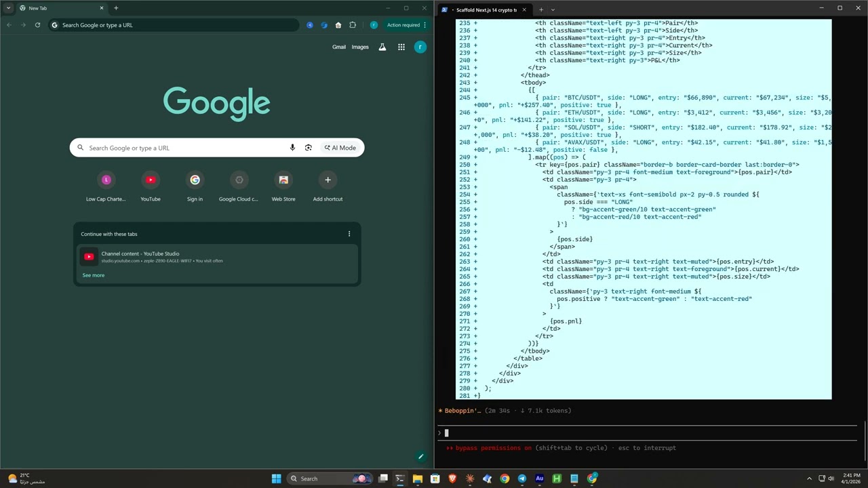The image size is (868, 488).
Task: Click the Chrome forward navigation arrow
Action: point(23,25)
